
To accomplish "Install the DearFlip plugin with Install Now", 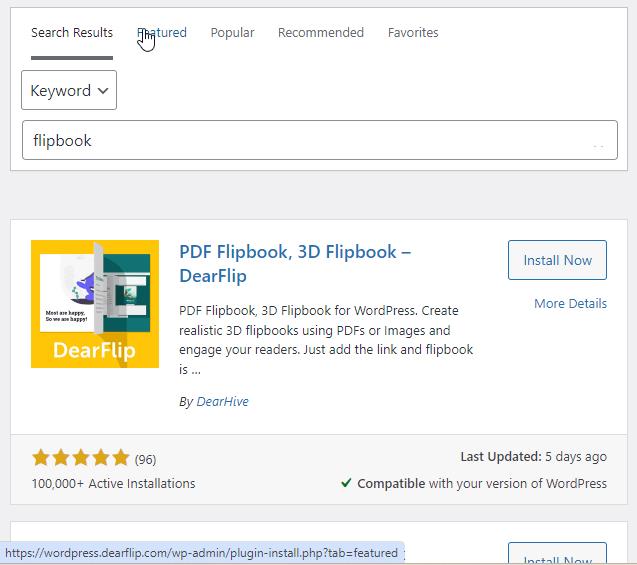I will coord(557,260).
